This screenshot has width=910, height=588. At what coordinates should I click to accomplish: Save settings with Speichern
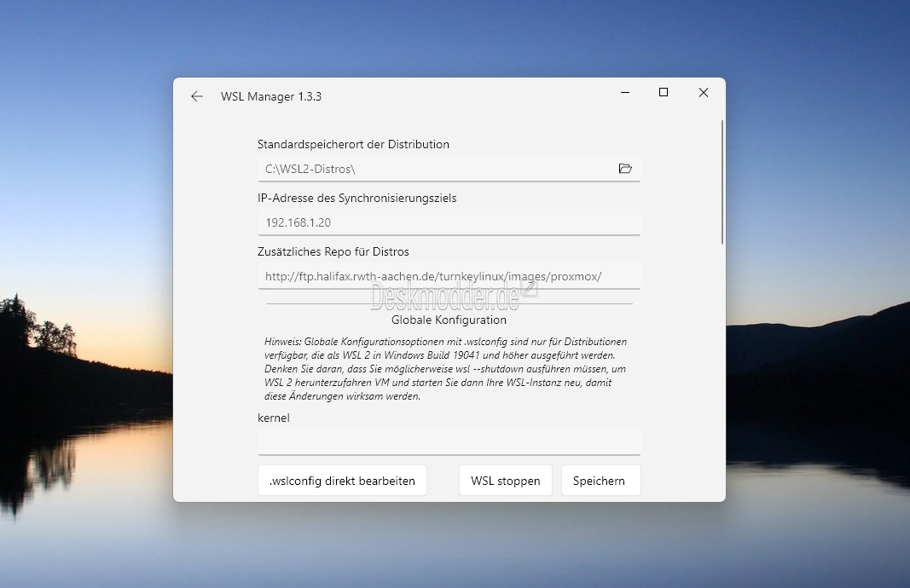tap(600, 481)
